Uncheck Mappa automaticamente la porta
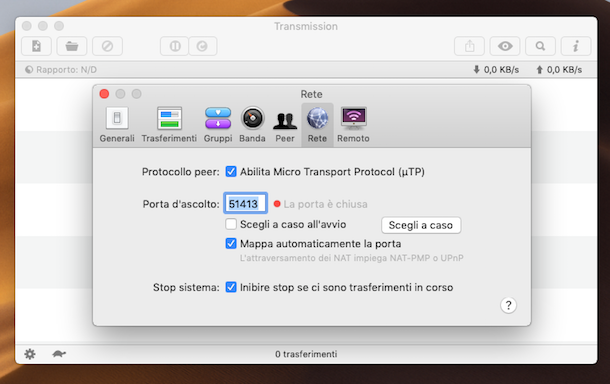 231,244
